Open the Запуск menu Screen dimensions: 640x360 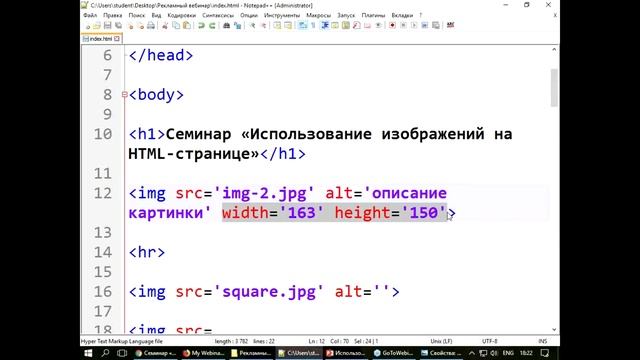pyautogui.click(x=346, y=15)
